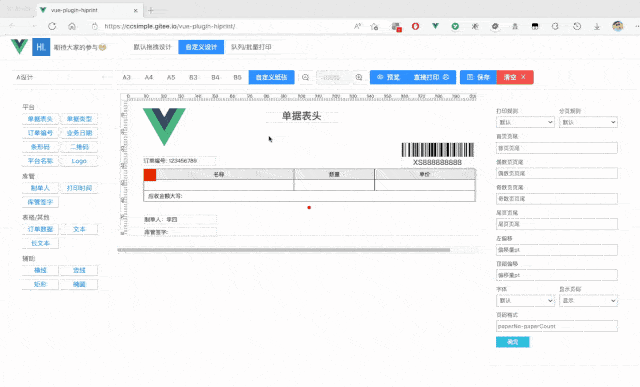Viewport: 640px width, 387px height.
Task: Click the browser refresh icon
Action: pyautogui.click(x=52, y=26)
